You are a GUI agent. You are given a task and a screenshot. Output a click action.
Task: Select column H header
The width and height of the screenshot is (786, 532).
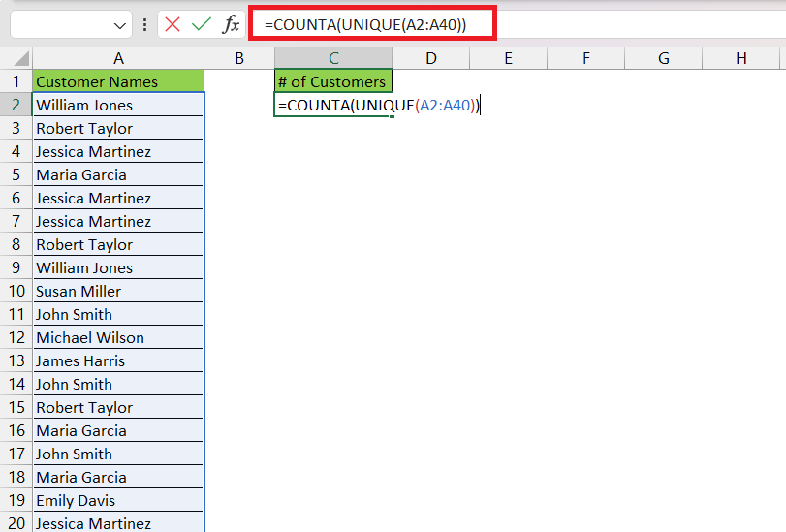tap(741, 58)
